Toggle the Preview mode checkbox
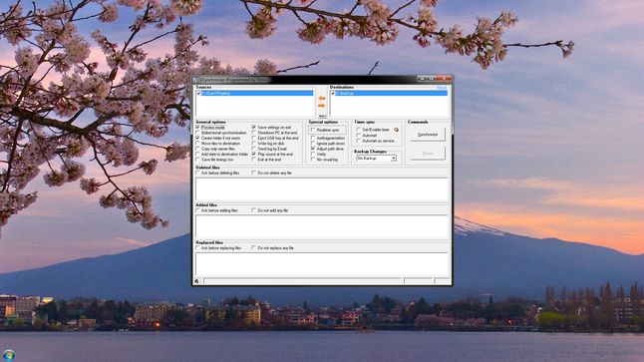This screenshot has width=644, height=362. pyautogui.click(x=197, y=128)
